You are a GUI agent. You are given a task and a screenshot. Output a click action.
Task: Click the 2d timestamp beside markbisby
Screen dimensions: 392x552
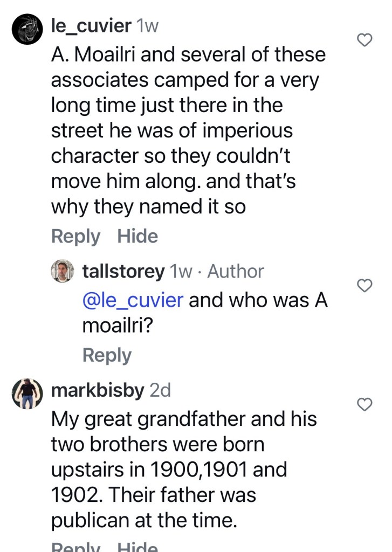(x=160, y=390)
